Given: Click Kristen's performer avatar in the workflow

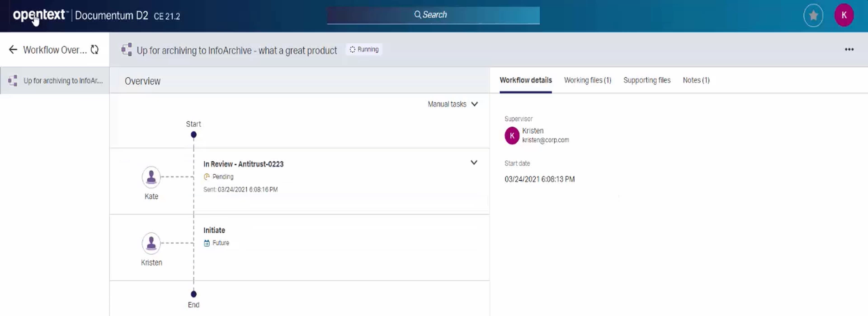Looking at the screenshot, I should (x=151, y=243).
